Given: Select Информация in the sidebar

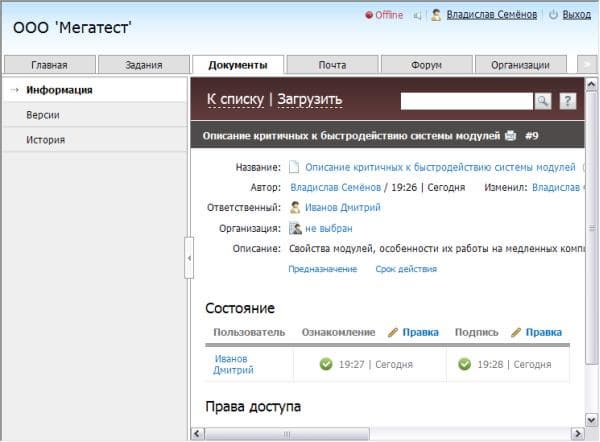Looking at the screenshot, I should point(95,90).
